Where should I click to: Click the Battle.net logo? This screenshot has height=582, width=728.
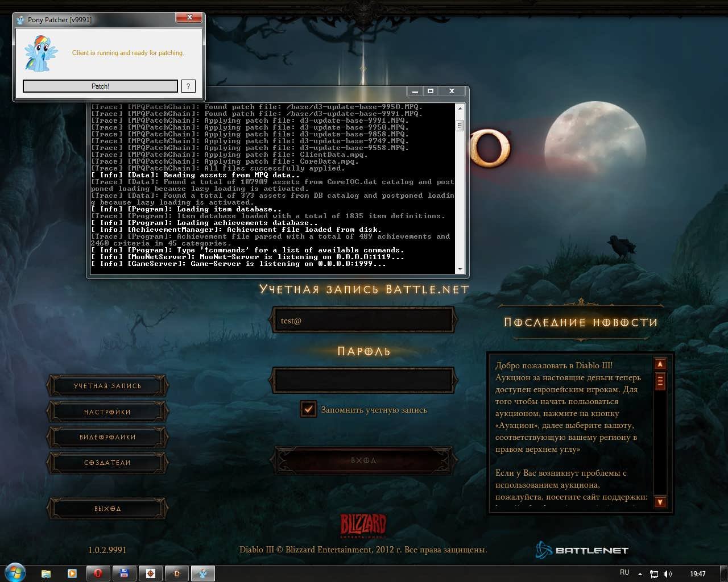[x=582, y=550]
